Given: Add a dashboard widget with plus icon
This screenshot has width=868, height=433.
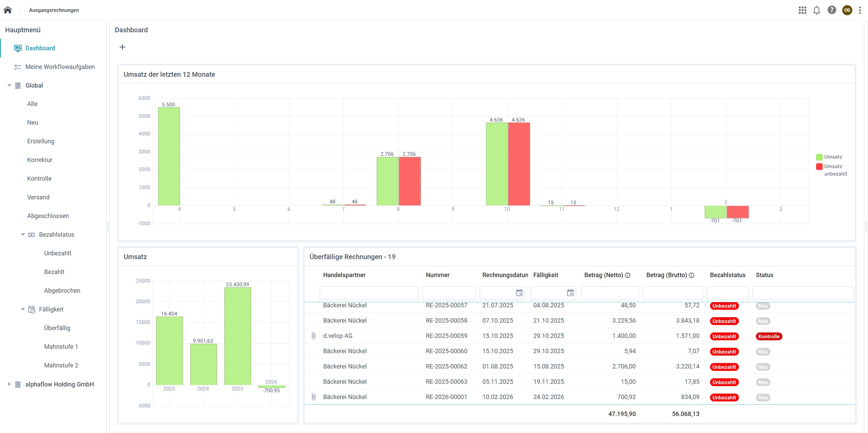Looking at the screenshot, I should (x=123, y=47).
